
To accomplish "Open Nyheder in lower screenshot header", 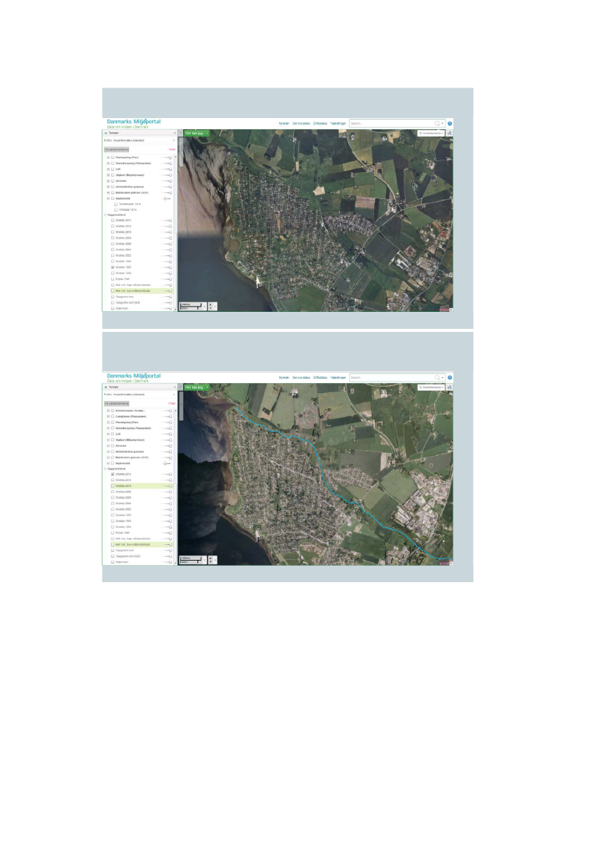I will [283, 377].
